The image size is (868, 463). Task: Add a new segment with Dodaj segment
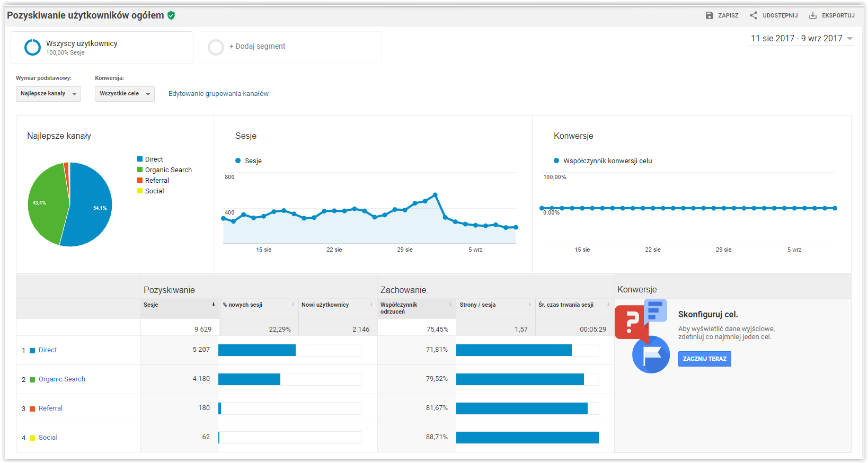(x=257, y=47)
